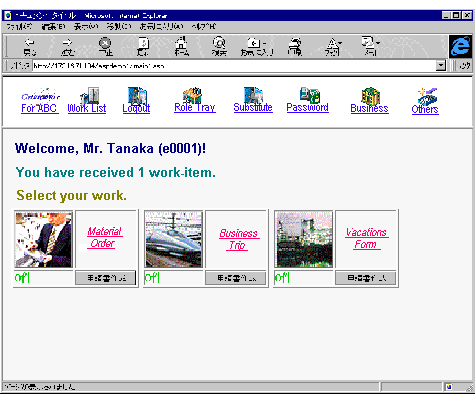Open the Favorites menu
This screenshot has height=394, width=476.
(x=161, y=26)
